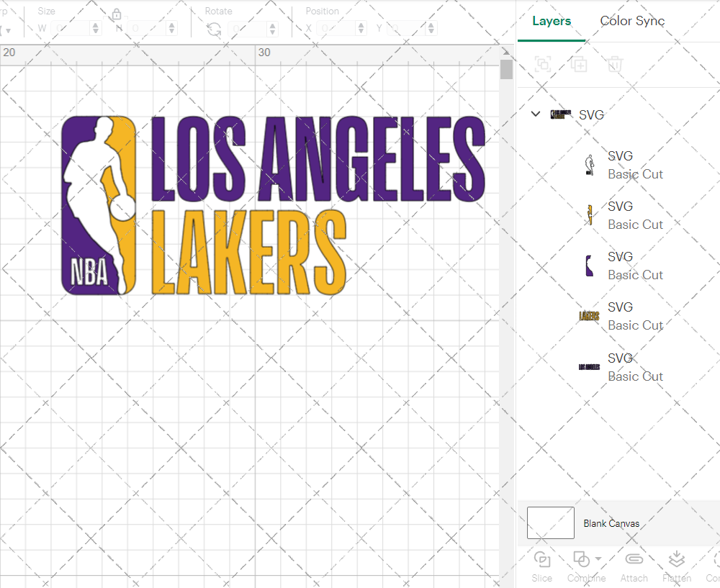Click the first layer's Basic Cut label
The width and height of the screenshot is (720, 588).
click(x=635, y=174)
